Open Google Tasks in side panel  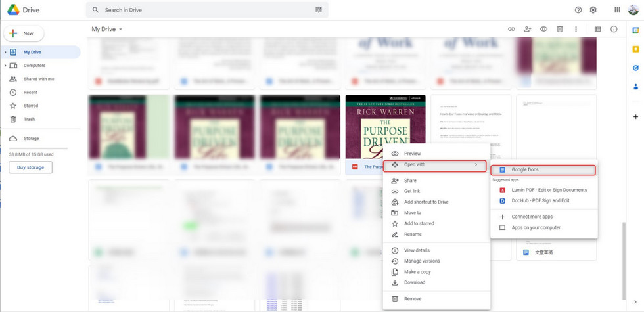point(636,68)
